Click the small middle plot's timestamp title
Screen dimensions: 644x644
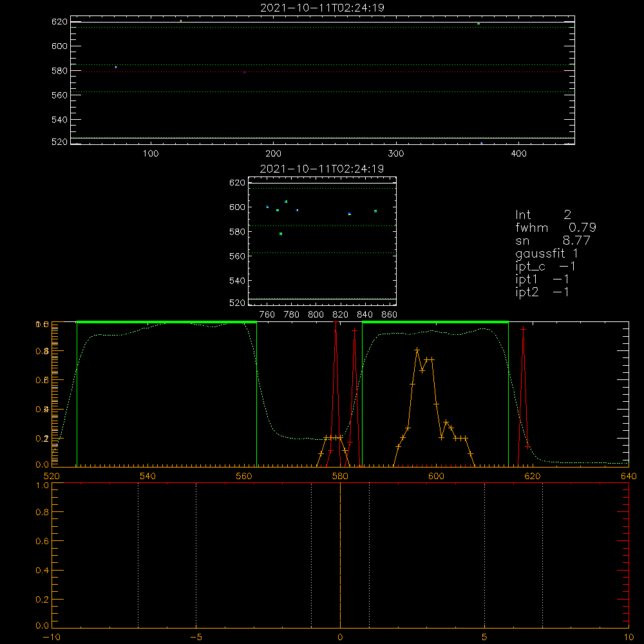point(322,169)
